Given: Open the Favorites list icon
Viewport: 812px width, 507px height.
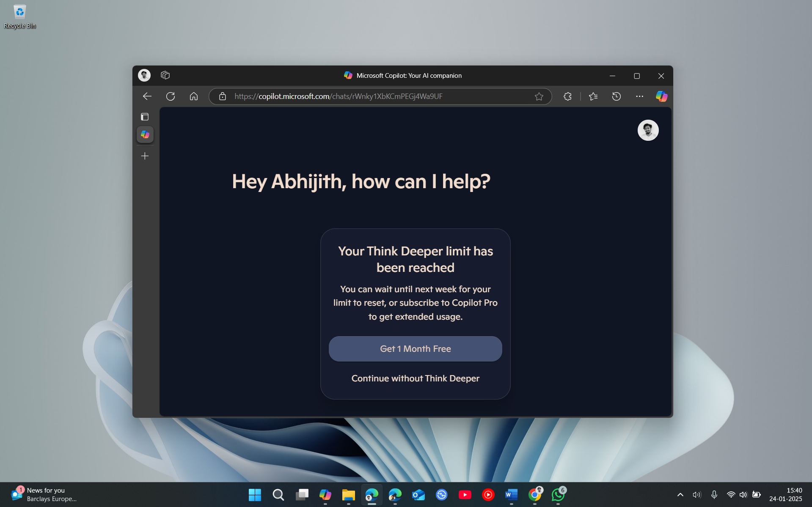Looking at the screenshot, I should click(593, 96).
